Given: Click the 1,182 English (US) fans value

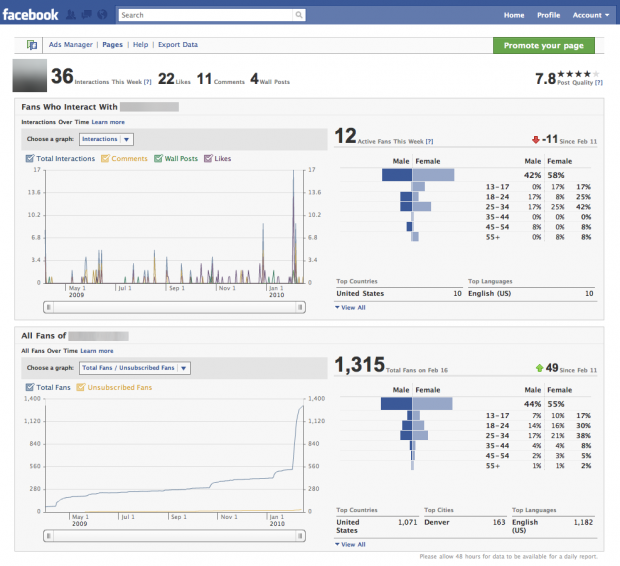Looking at the screenshot, I should click(x=583, y=522).
